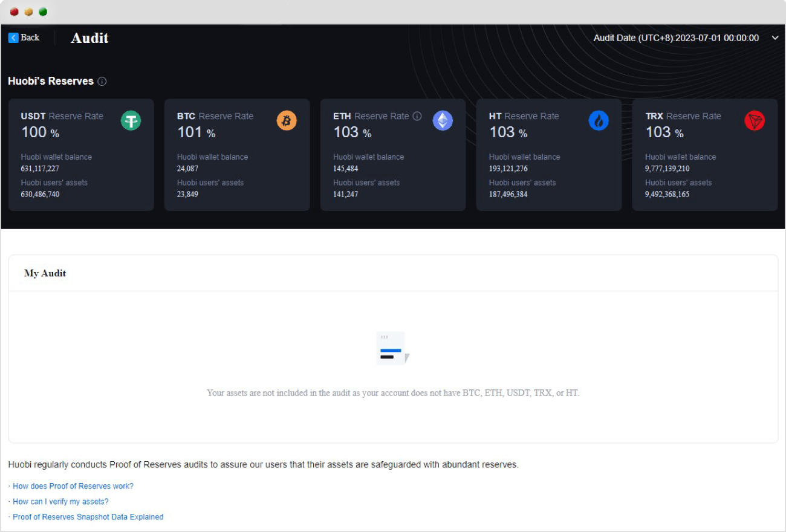Click the TRX Tron coin icon

coord(755,120)
